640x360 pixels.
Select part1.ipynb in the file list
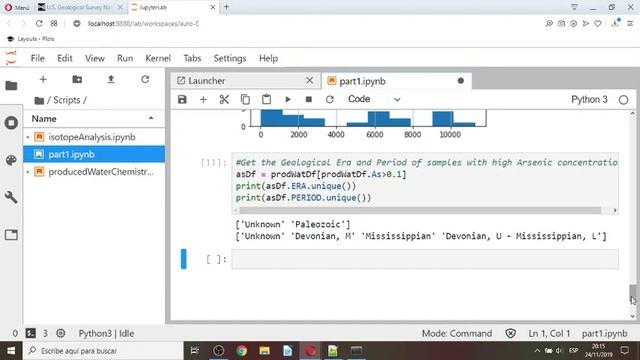pyautogui.click(x=94, y=154)
